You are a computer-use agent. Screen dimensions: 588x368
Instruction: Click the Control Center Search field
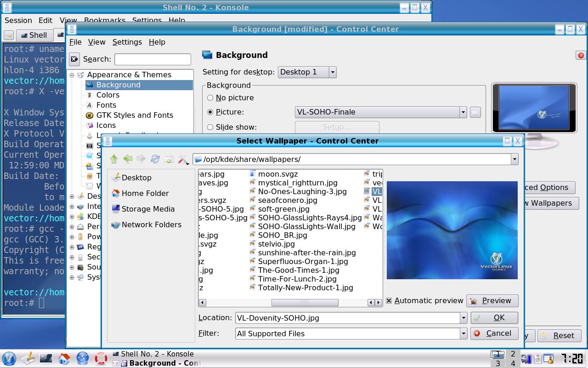[x=153, y=59]
